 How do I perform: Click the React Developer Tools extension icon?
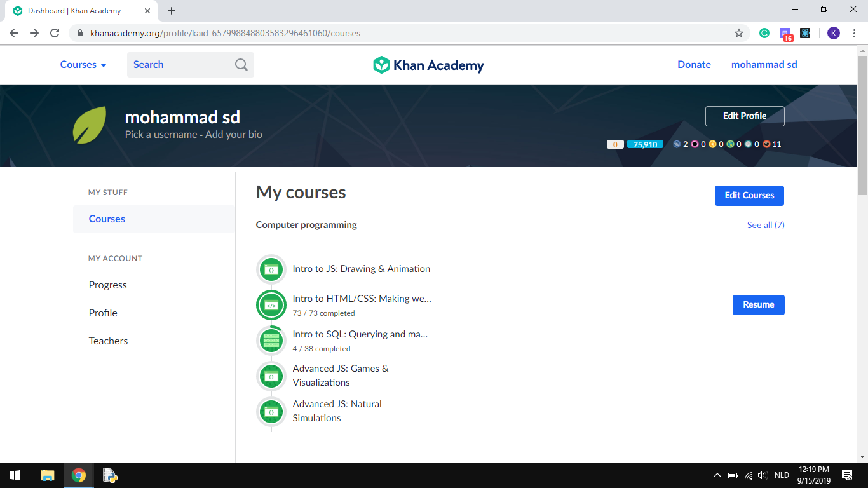click(x=805, y=33)
